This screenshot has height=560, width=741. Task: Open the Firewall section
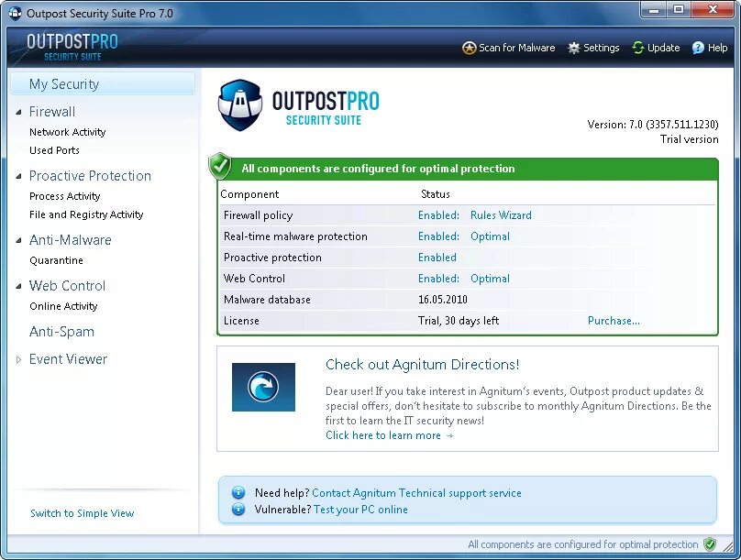[x=52, y=112]
